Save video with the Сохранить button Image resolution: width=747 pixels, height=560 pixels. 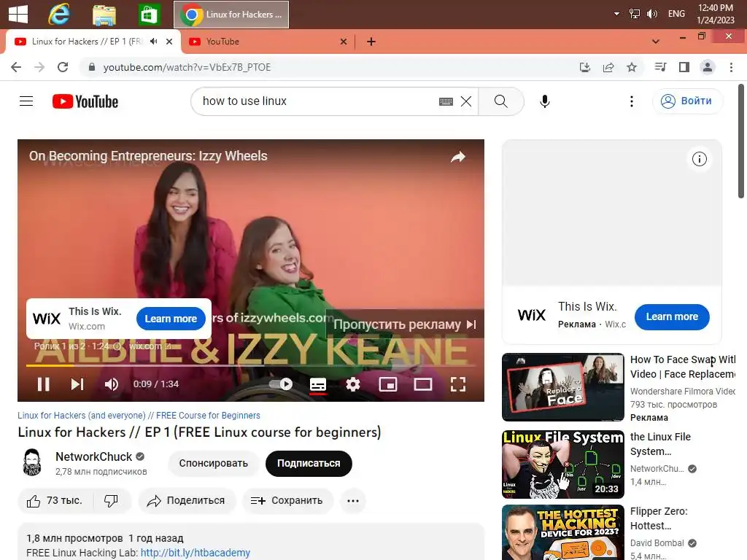[x=287, y=500]
